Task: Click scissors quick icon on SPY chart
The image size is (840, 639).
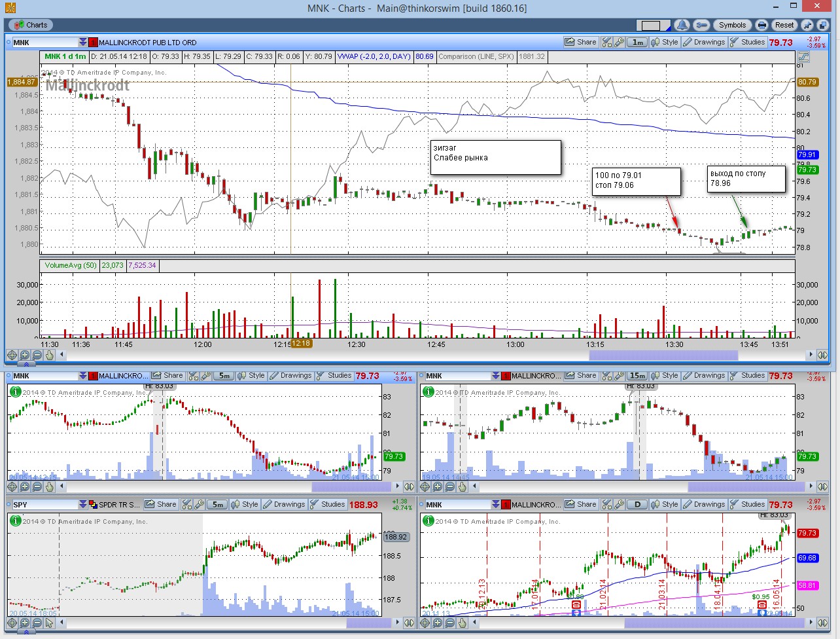Action: [186, 505]
